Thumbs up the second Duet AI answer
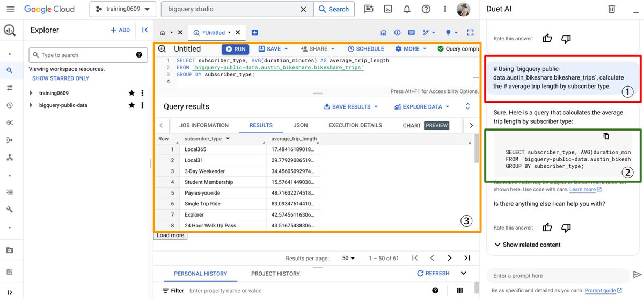644x301 pixels. pyautogui.click(x=547, y=227)
